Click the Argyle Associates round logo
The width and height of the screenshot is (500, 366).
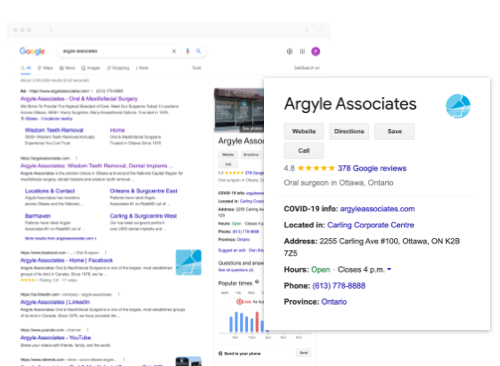pyautogui.click(x=458, y=106)
